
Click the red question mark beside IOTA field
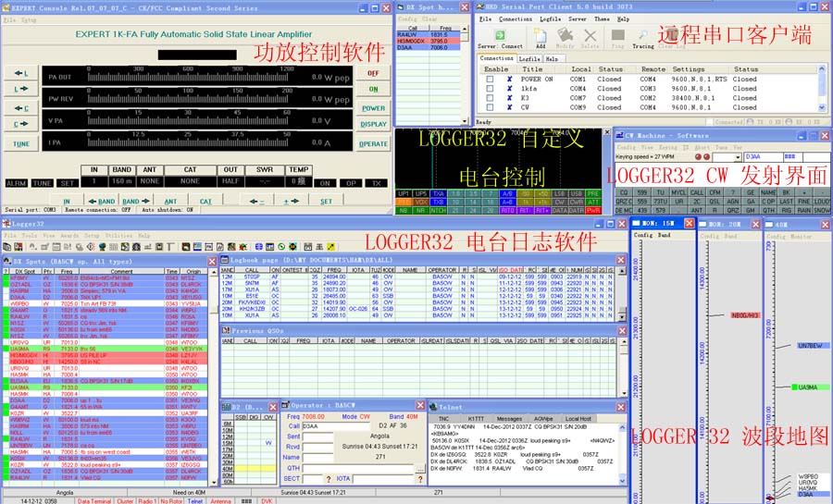coord(420,479)
